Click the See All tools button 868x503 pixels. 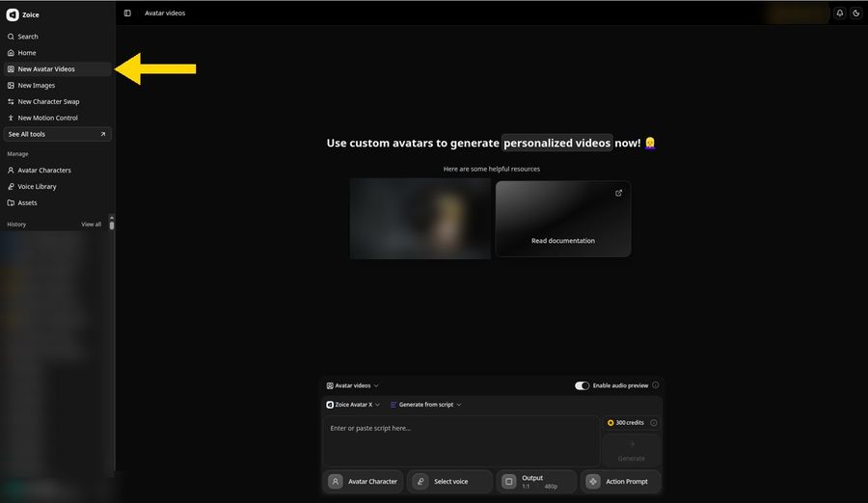58,134
